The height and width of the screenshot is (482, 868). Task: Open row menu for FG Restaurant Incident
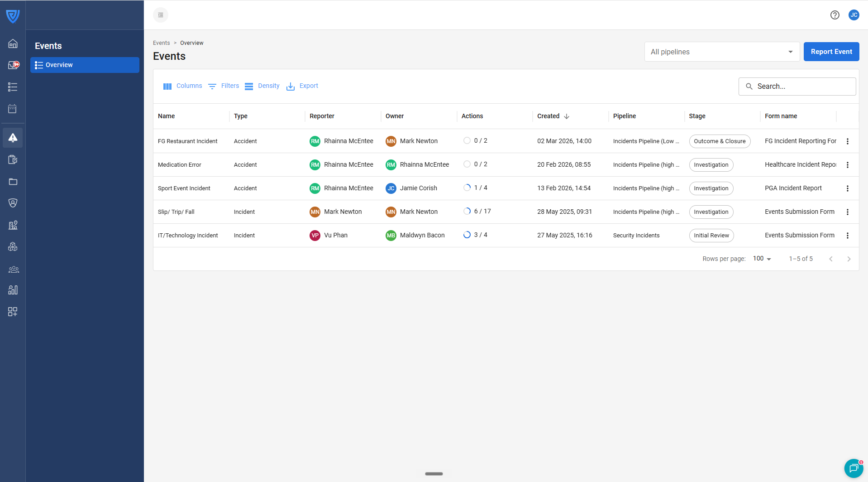click(x=848, y=141)
